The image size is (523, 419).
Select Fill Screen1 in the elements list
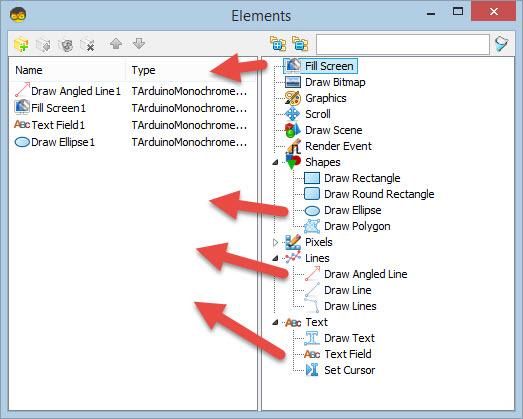point(58,108)
